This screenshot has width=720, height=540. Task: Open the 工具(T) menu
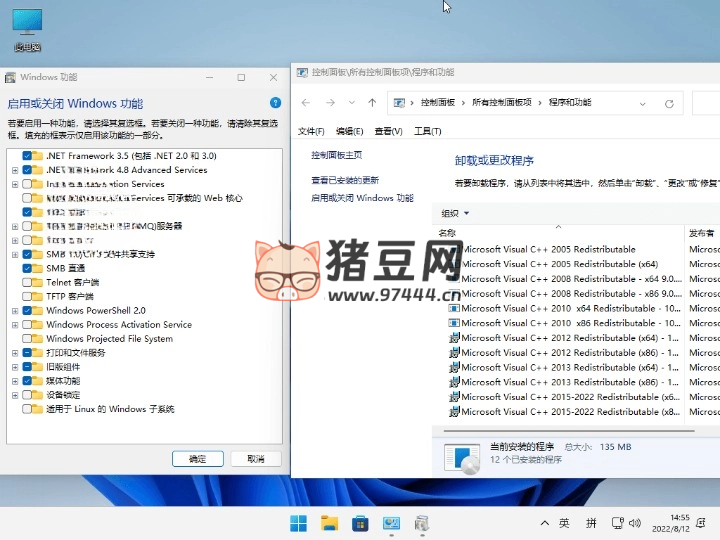(427, 131)
